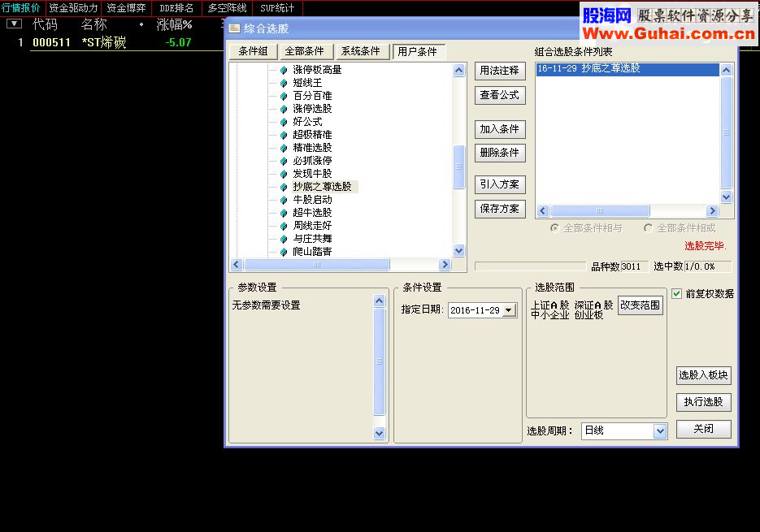Click the diamond icon beside 与庄共舞

[284, 239]
